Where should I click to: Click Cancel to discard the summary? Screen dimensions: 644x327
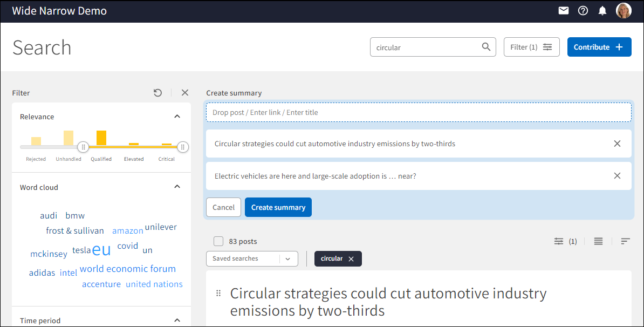click(x=223, y=207)
